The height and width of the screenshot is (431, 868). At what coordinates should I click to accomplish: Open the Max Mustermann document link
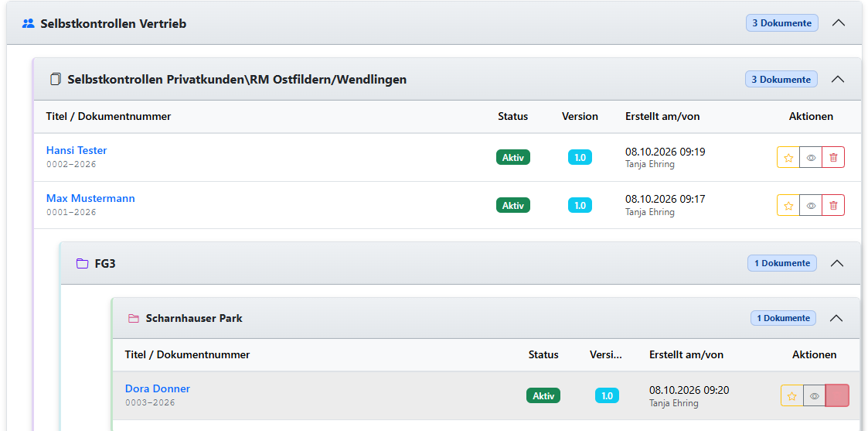point(90,198)
